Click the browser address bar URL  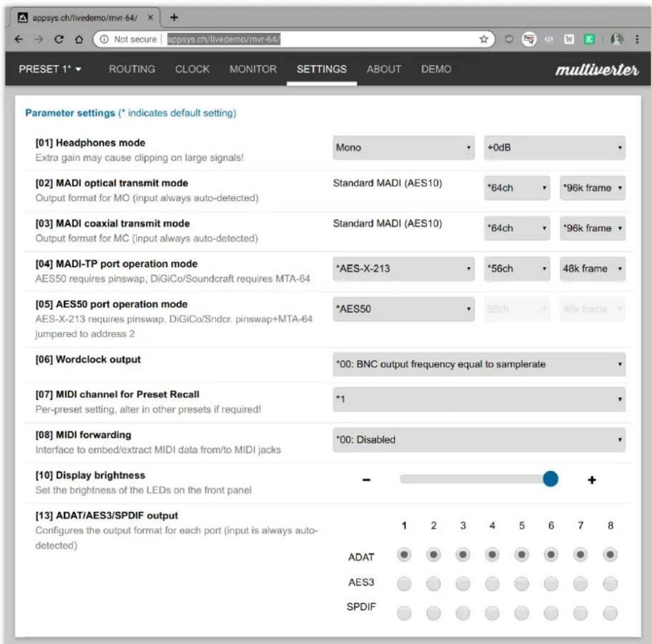(x=224, y=39)
